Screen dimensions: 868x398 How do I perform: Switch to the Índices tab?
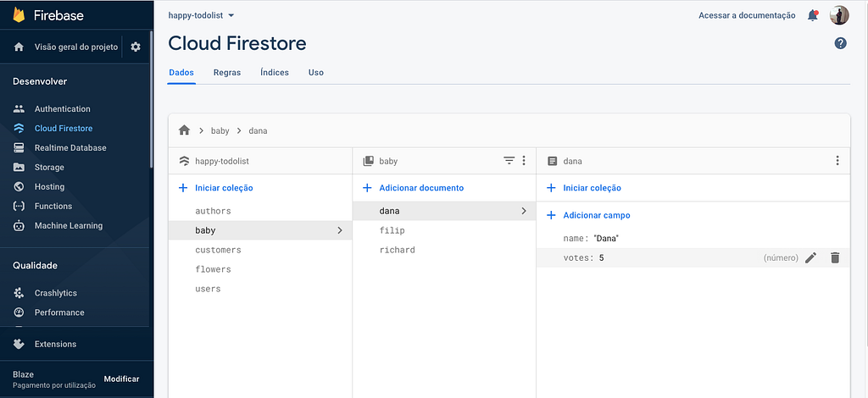275,73
